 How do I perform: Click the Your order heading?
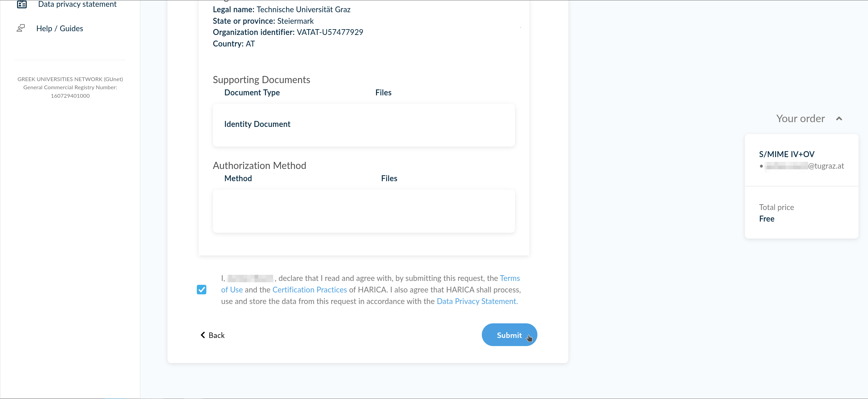click(x=801, y=118)
